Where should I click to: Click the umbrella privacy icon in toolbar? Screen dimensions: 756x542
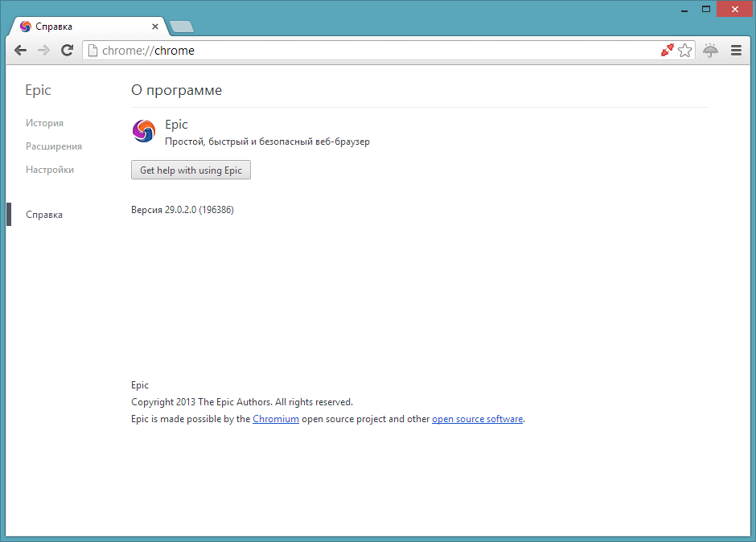pyautogui.click(x=711, y=51)
